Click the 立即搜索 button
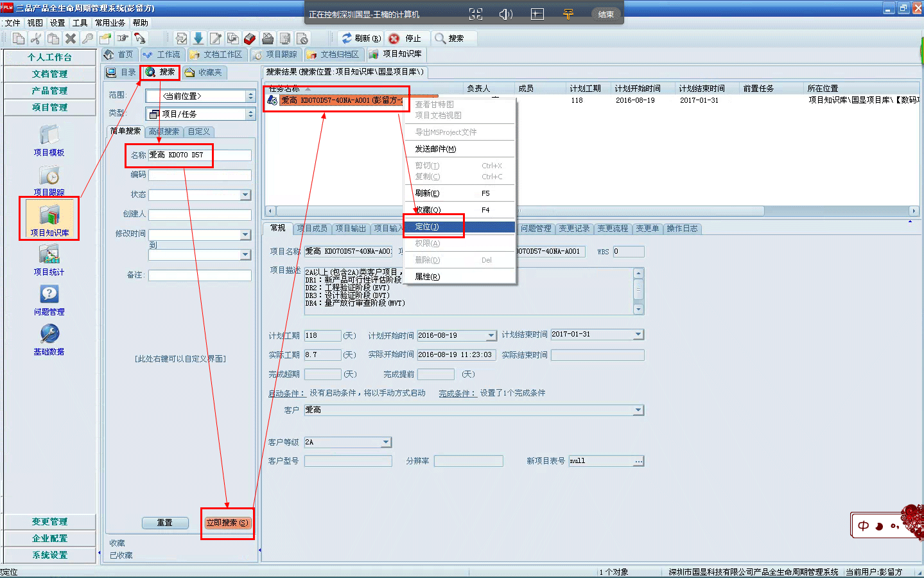 227,523
